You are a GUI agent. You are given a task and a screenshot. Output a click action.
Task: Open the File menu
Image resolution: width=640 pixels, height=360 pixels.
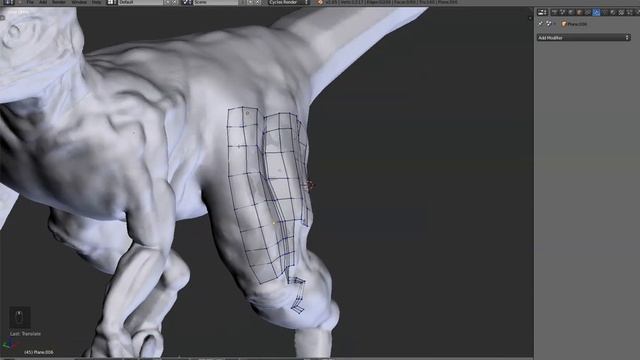coord(30,2)
